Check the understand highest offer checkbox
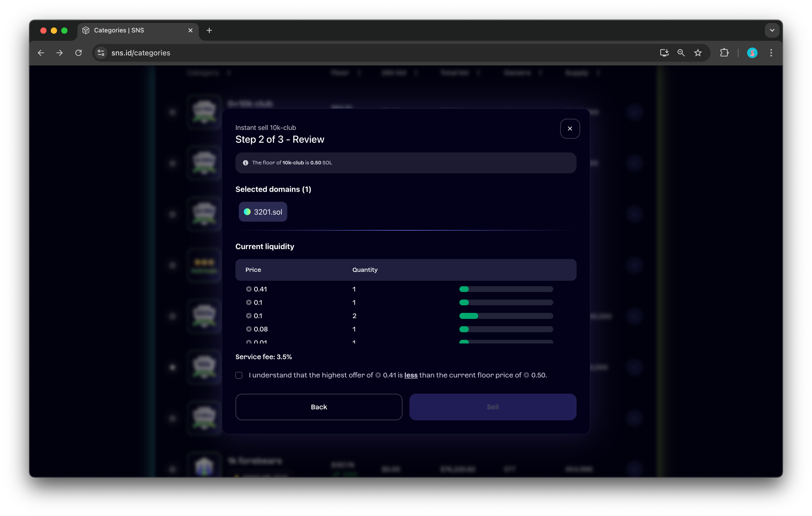This screenshot has height=516, width=812. click(x=239, y=375)
